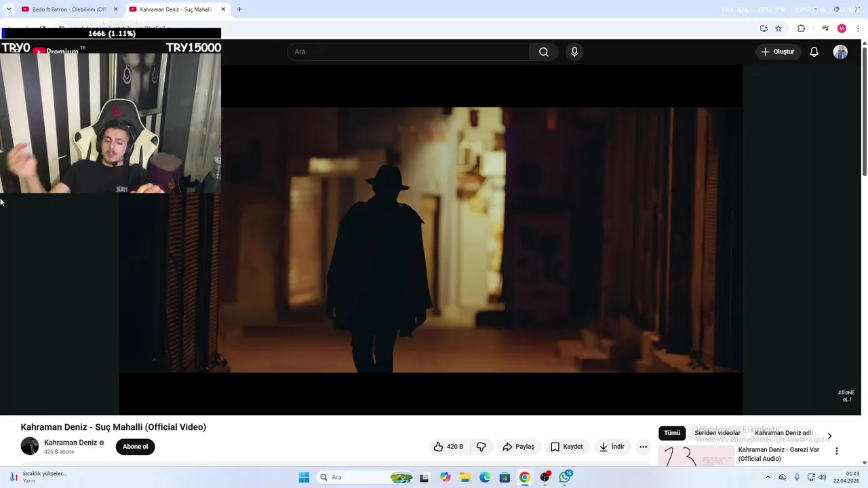Open volume control in system tray
This screenshot has width=868, height=488.
(x=823, y=477)
